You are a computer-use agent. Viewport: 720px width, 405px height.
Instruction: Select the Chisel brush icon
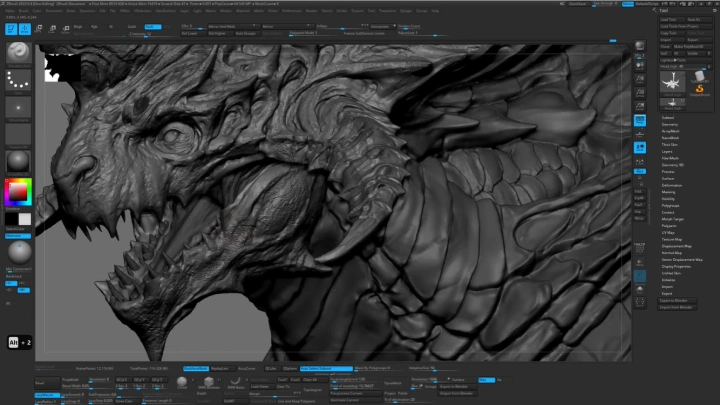tap(182, 382)
